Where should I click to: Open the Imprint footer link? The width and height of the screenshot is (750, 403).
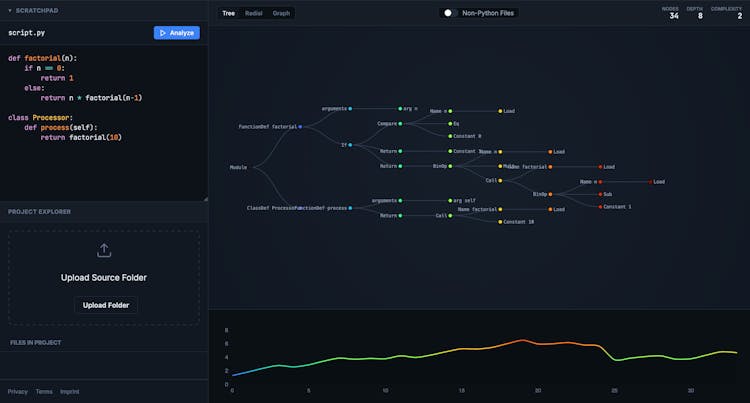click(69, 391)
